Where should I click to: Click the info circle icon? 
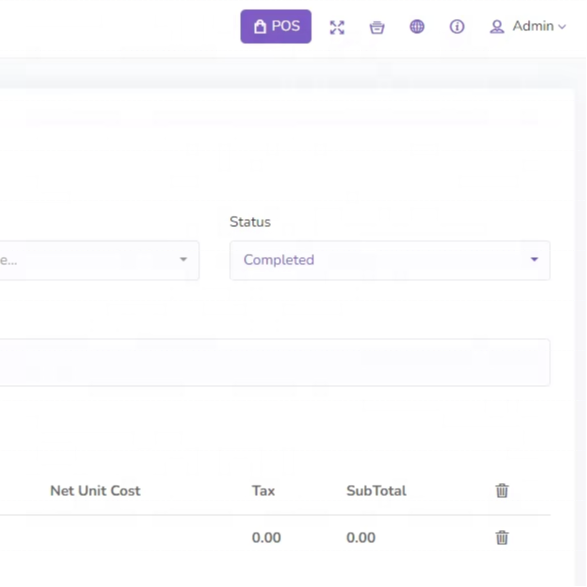click(457, 27)
